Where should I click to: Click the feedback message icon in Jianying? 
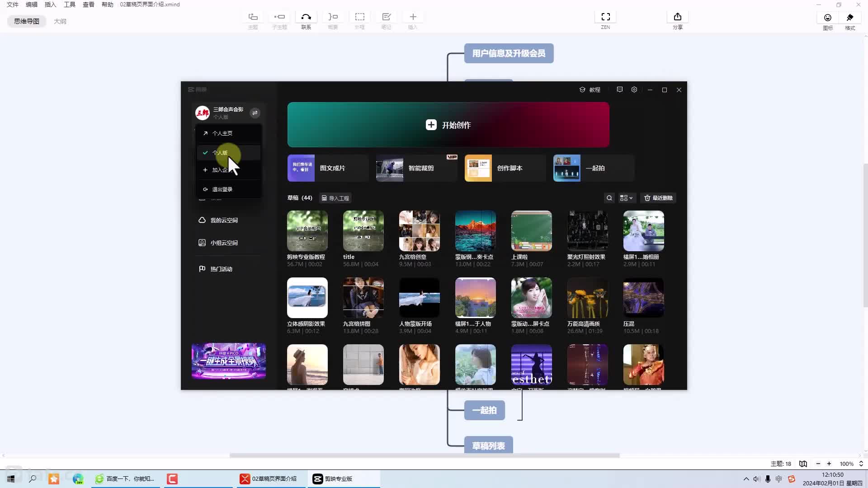(x=620, y=89)
